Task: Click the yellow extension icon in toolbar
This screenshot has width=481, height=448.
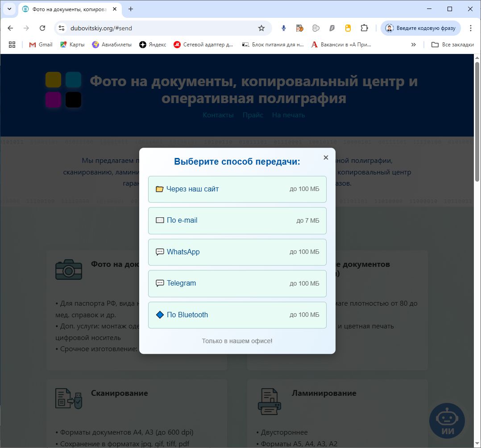Action: [x=348, y=28]
